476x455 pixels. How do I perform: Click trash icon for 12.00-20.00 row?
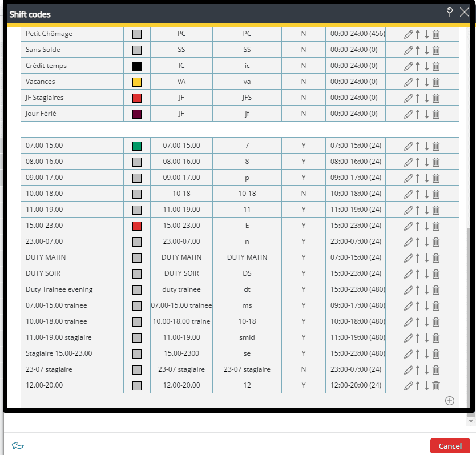[436, 385]
